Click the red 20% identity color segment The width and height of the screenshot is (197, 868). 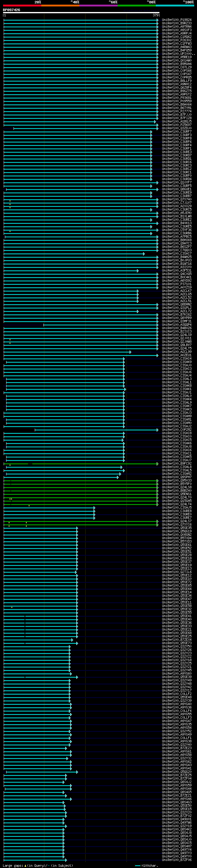click(22, 6)
